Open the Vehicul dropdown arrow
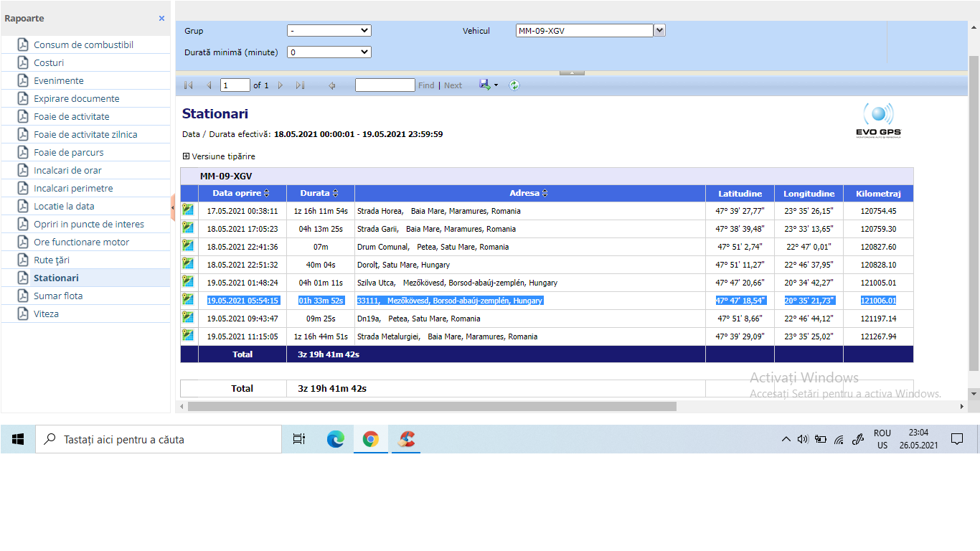 pyautogui.click(x=660, y=30)
